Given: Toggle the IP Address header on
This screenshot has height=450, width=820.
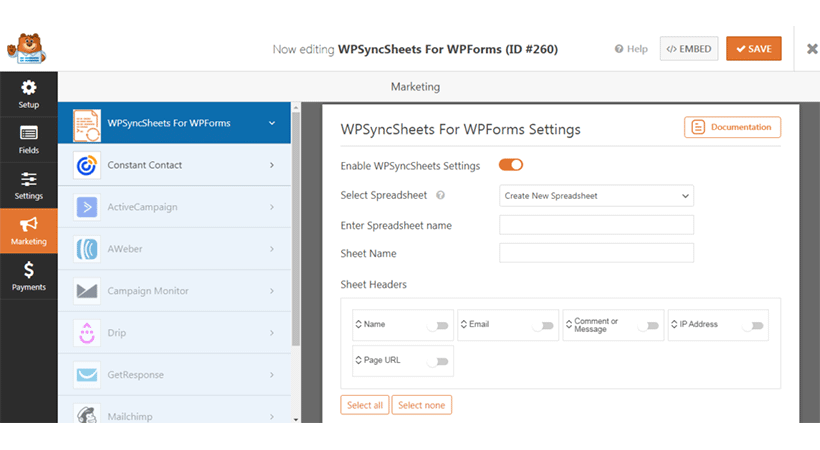Looking at the screenshot, I should (x=753, y=326).
